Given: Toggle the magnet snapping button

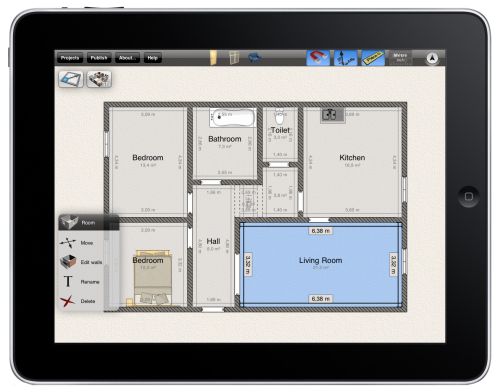Looking at the screenshot, I should pyautogui.click(x=318, y=58).
